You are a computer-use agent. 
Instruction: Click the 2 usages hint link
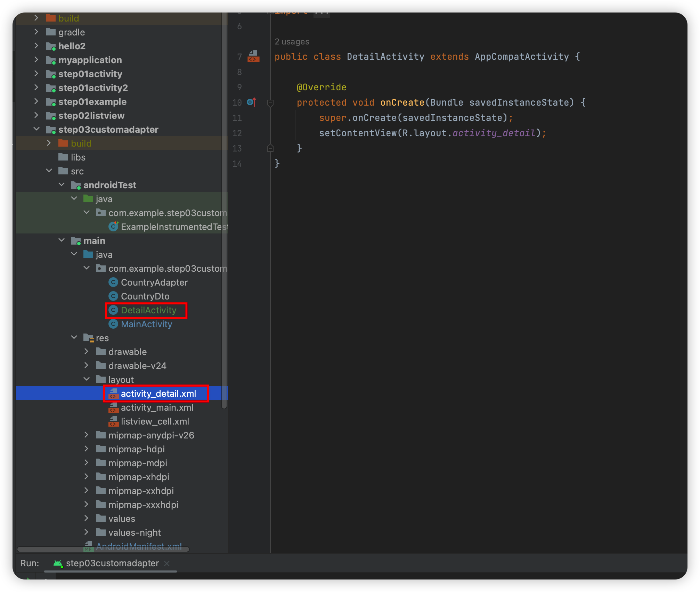pos(292,42)
